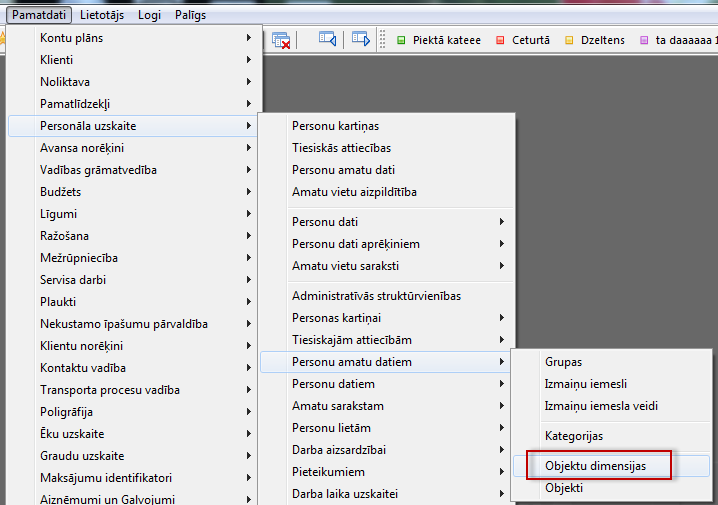The width and height of the screenshot is (718, 505).
Task: Click Objektu dimensijas menu item
Action: coord(611,466)
